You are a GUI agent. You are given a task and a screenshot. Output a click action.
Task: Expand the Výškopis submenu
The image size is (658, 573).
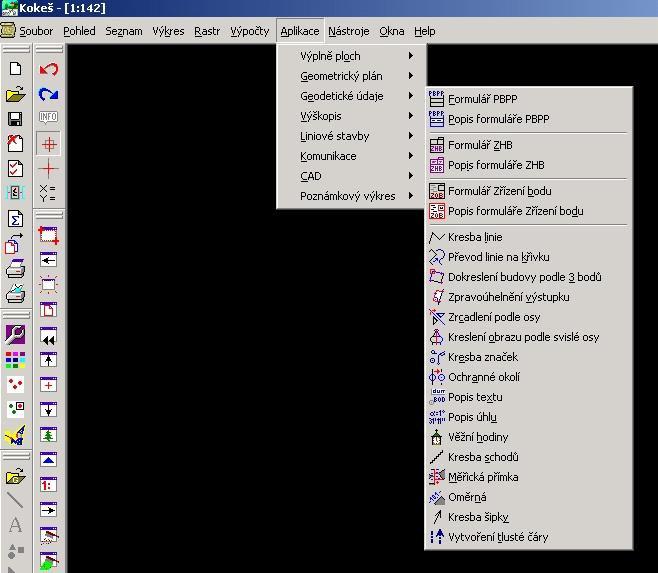click(351, 116)
